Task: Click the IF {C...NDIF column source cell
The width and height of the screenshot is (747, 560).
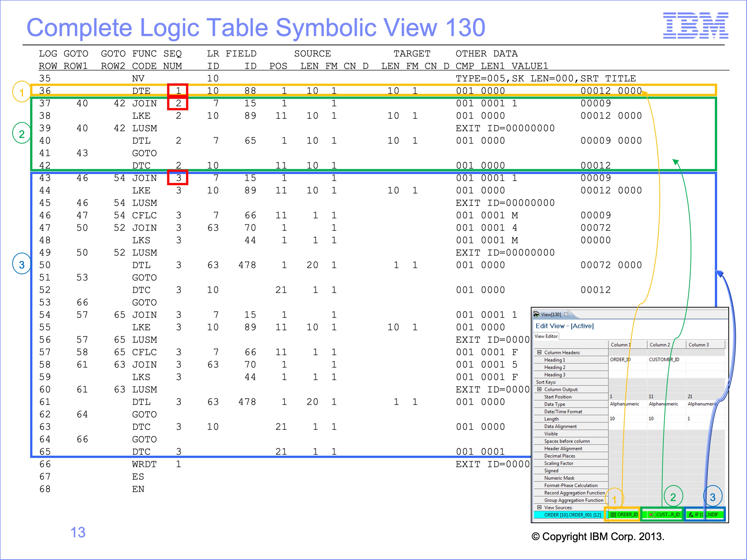Action: click(705, 515)
